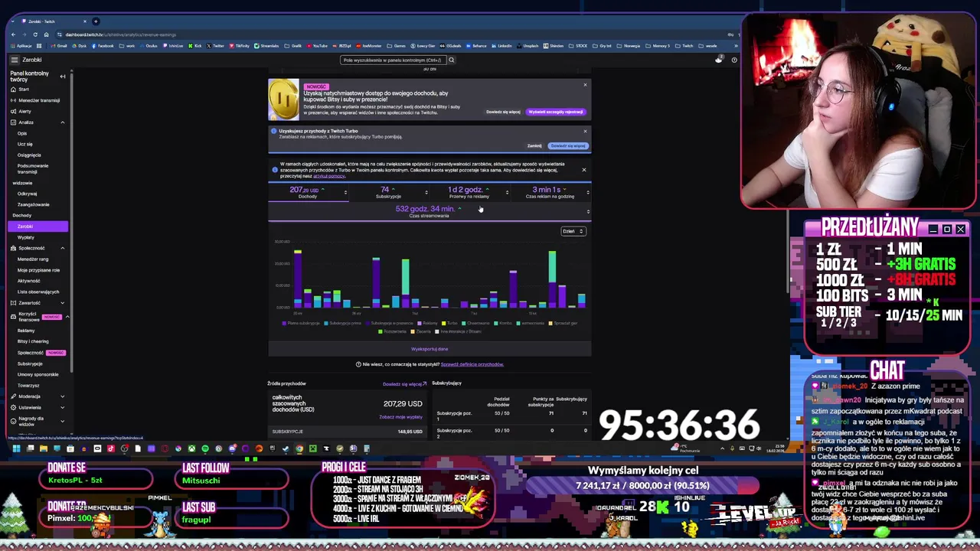Open Osiągnięcia in sidebar
This screenshot has height=551, width=980.
29,155
